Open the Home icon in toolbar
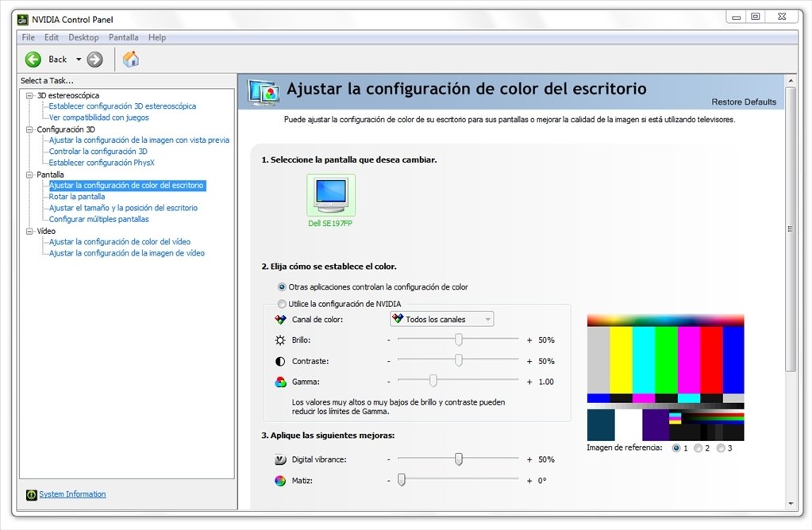Screen dimensions: 812x530 coord(130,59)
